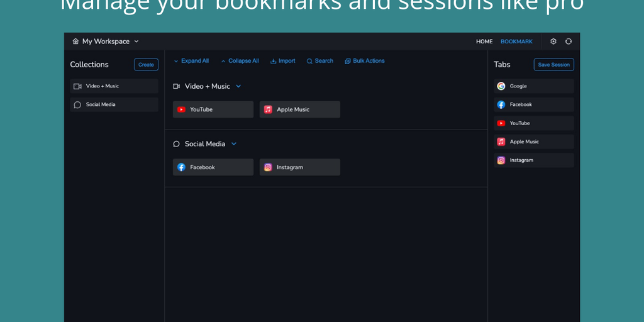
Task: Switch to the BOOKMARK tab
Action: tap(516, 42)
